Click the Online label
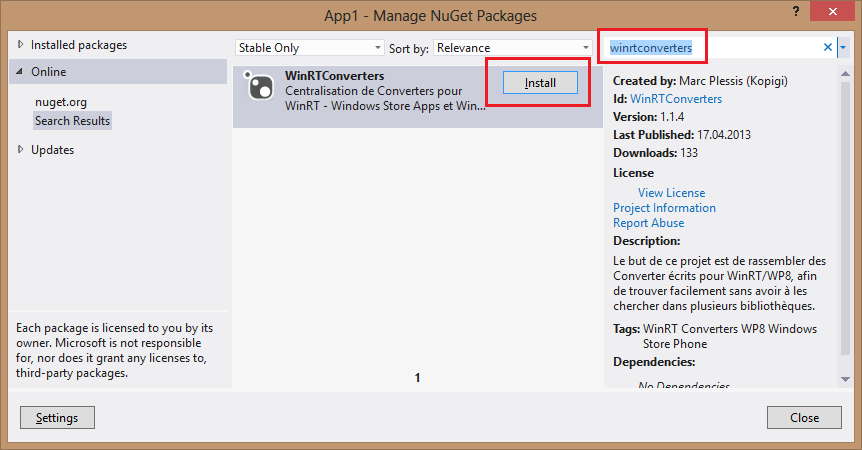This screenshot has width=862, height=450. click(x=48, y=72)
